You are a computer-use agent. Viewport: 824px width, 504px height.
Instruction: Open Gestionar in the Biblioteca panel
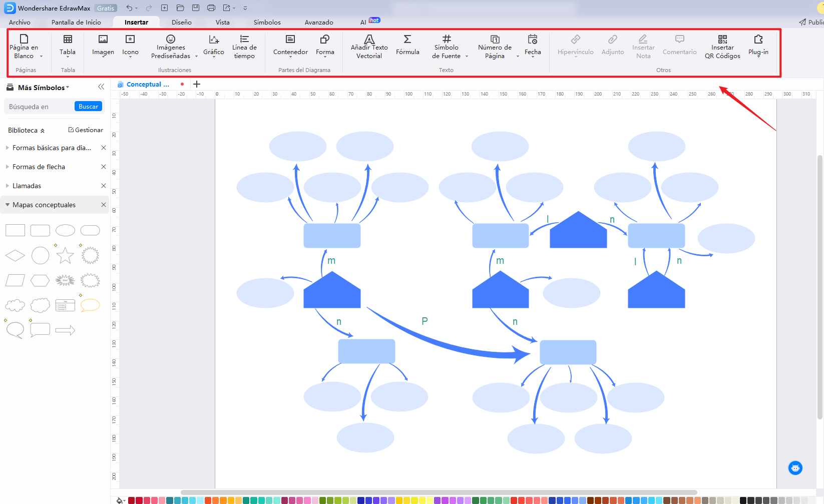coord(86,130)
